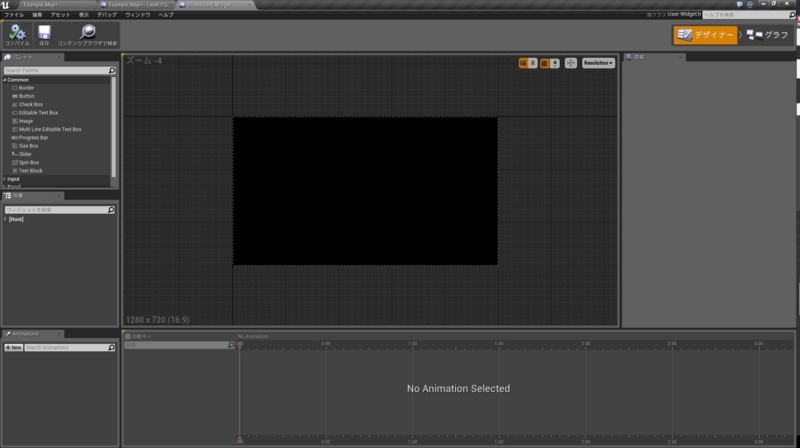Click the 1.00 mark on timeline ruler

[x=413, y=344]
